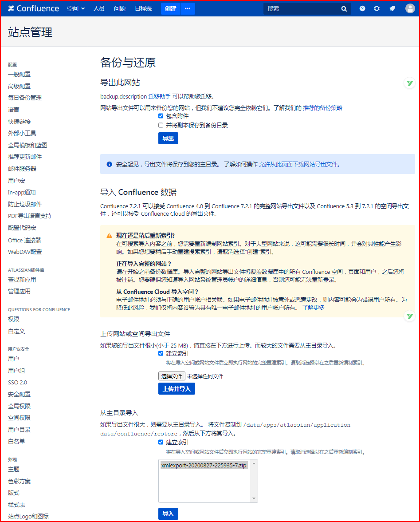Open 权限 under Questions for Confluence
The image size is (420, 522).
coord(14,319)
